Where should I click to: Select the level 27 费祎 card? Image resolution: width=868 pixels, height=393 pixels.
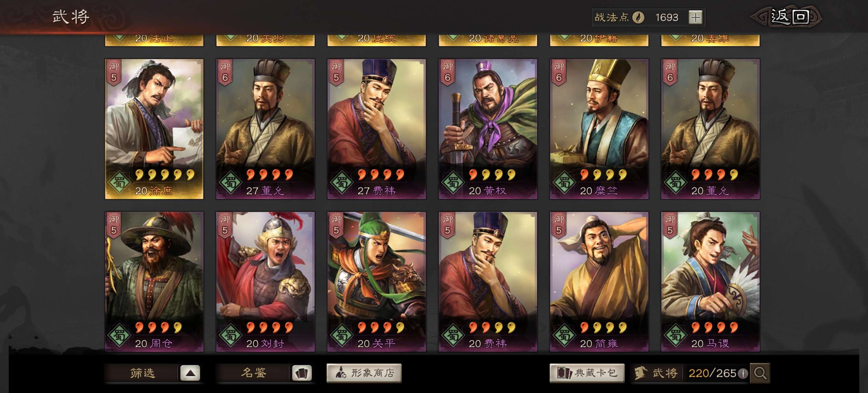pos(377,129)
